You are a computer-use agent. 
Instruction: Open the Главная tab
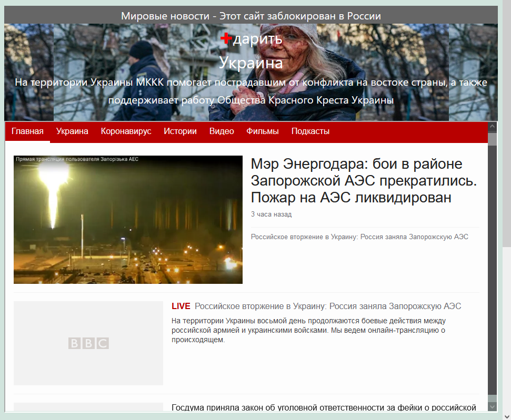point(27,131)
